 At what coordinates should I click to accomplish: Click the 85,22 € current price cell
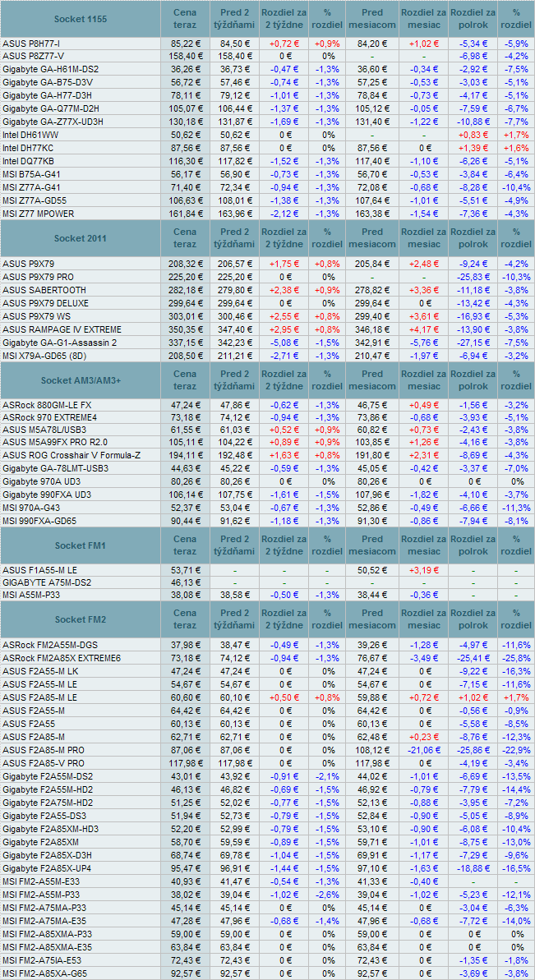(x=186, y=44)
